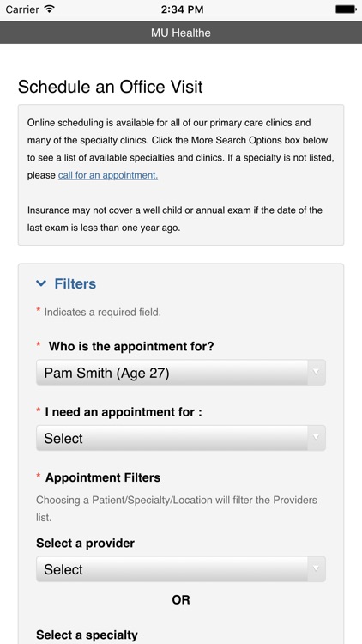Click the Schedule an Office Visit heading
362x644 pixels.
(x=111, y=87)
